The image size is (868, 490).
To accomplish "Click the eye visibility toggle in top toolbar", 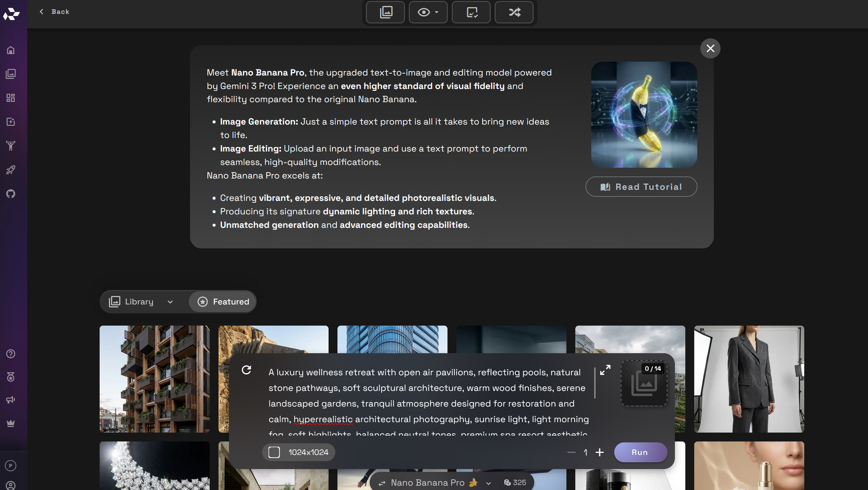I will [424, 12].
